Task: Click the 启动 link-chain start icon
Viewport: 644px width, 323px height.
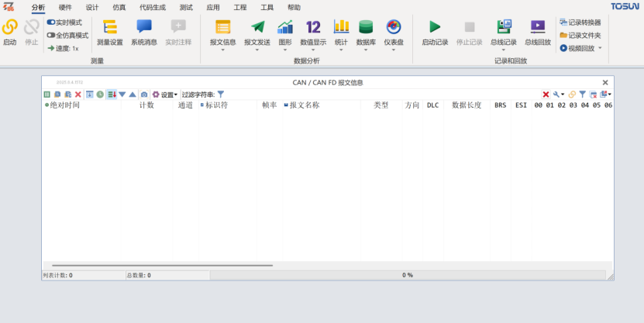Action: 10,28
